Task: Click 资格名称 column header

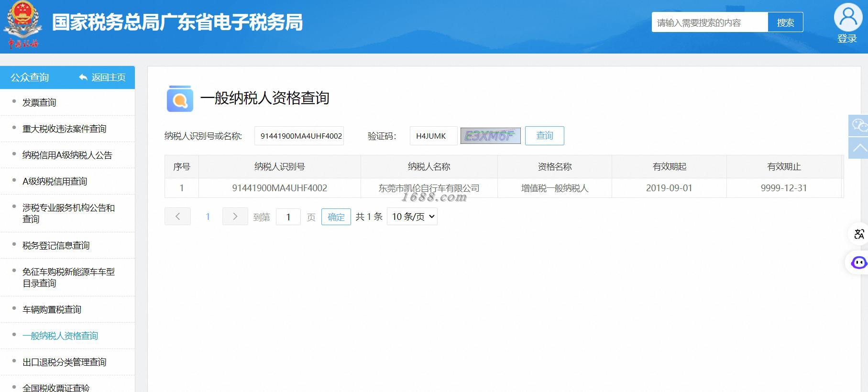Action: (555, 166)
